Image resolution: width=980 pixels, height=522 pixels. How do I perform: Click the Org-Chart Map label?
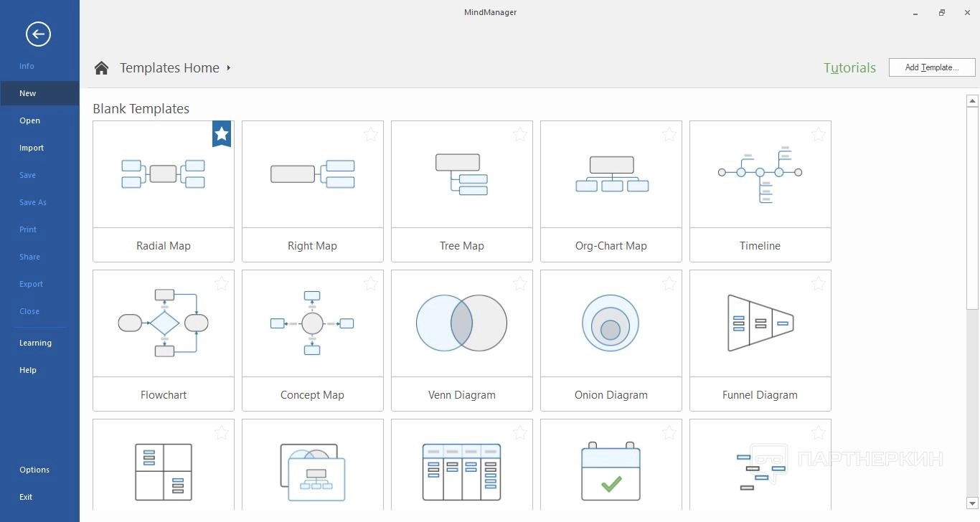pos(611,246)
